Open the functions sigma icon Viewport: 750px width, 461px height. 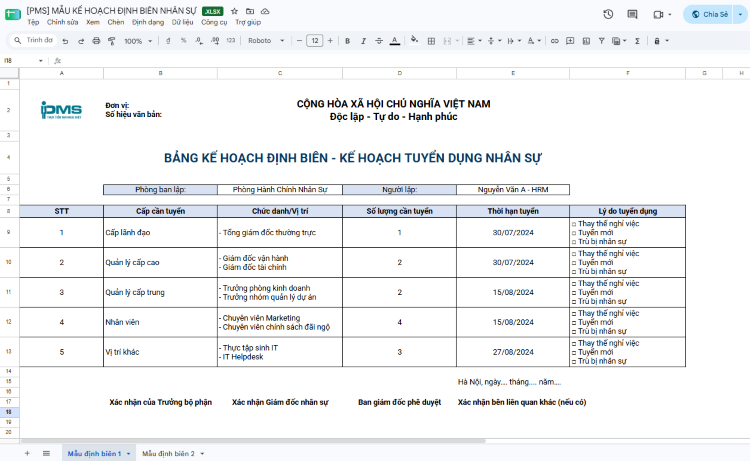[637, 41]
